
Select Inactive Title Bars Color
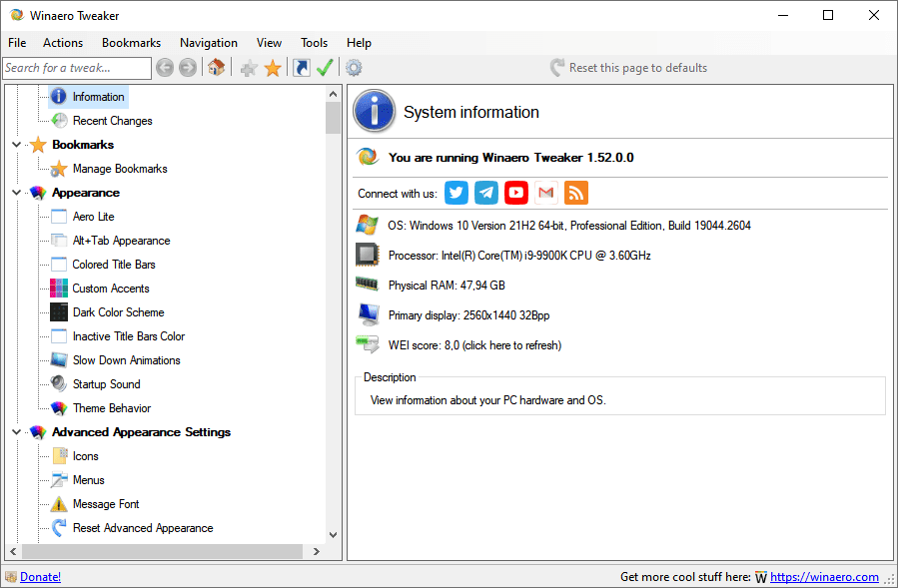coord(129,336)
